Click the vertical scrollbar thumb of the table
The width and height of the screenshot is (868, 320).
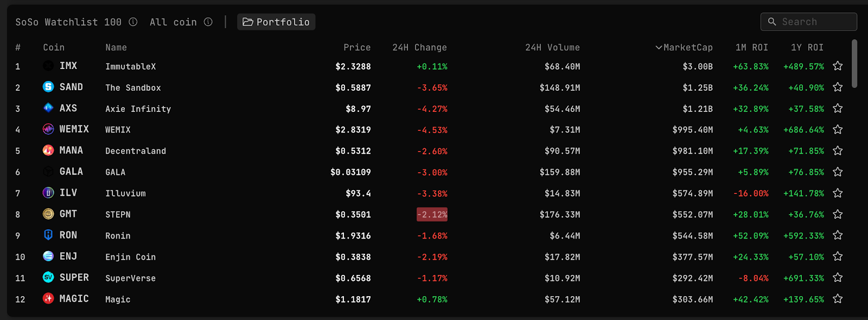coord(854,63)
